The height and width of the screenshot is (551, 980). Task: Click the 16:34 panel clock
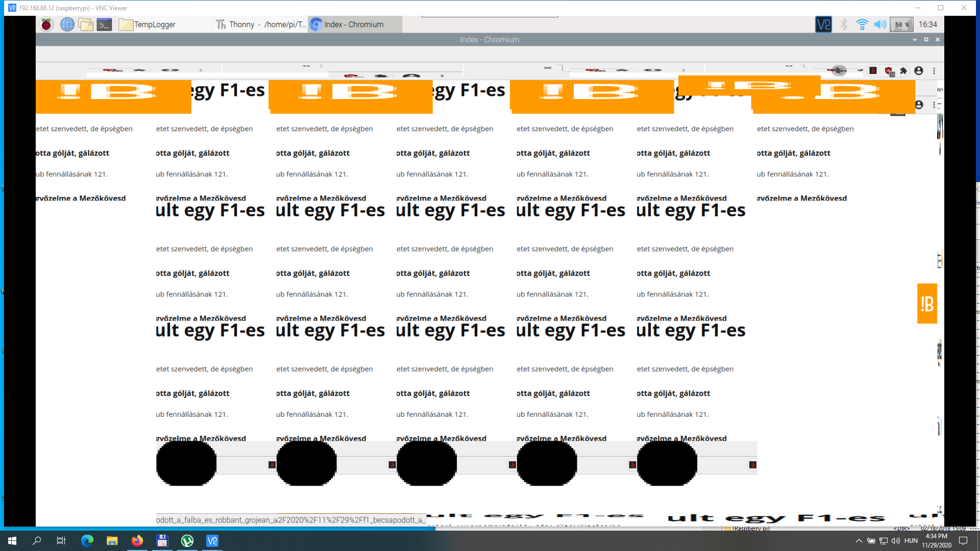pyautogui.click(x=928, y=24)
